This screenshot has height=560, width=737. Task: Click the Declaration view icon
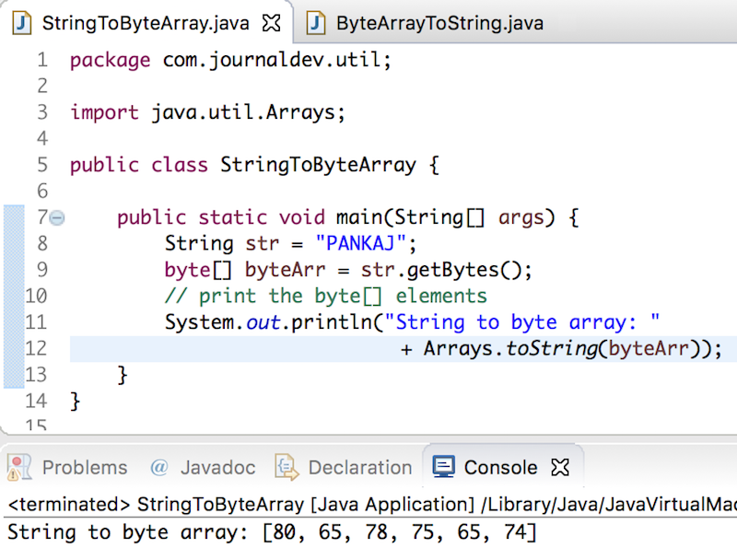click(x=286, y=467)
